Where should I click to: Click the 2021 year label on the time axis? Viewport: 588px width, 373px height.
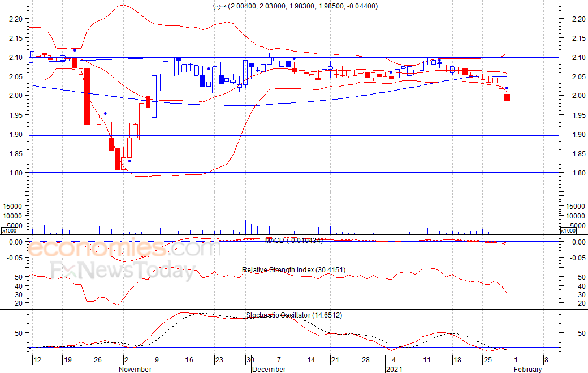(x=394, y=369)
